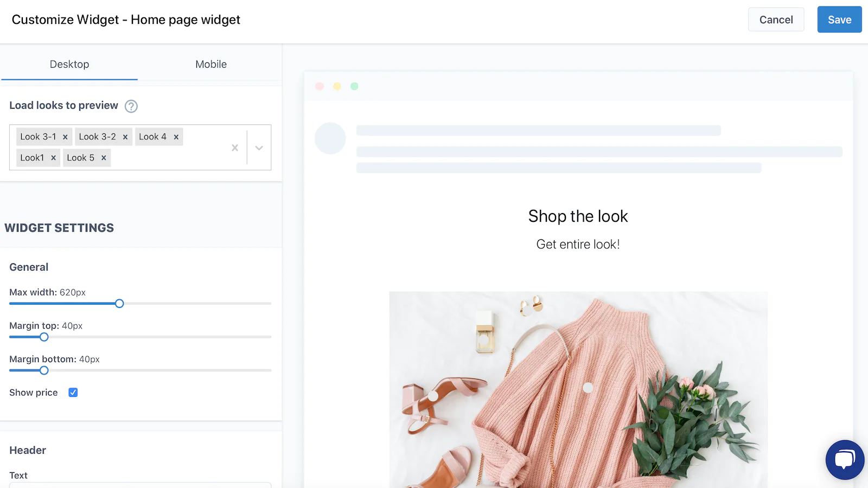Remove the Look 4 tag
The image size is (868, 488).
point(176,137)
